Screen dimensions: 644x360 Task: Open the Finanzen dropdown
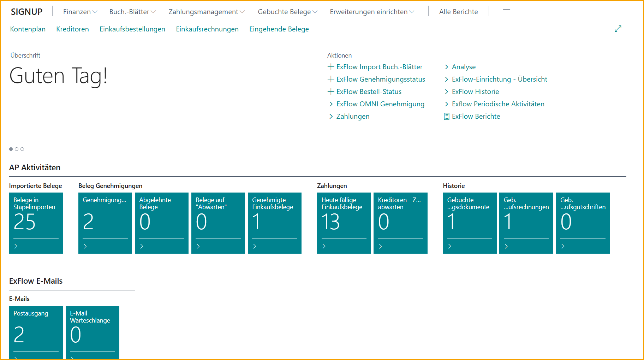80,11
